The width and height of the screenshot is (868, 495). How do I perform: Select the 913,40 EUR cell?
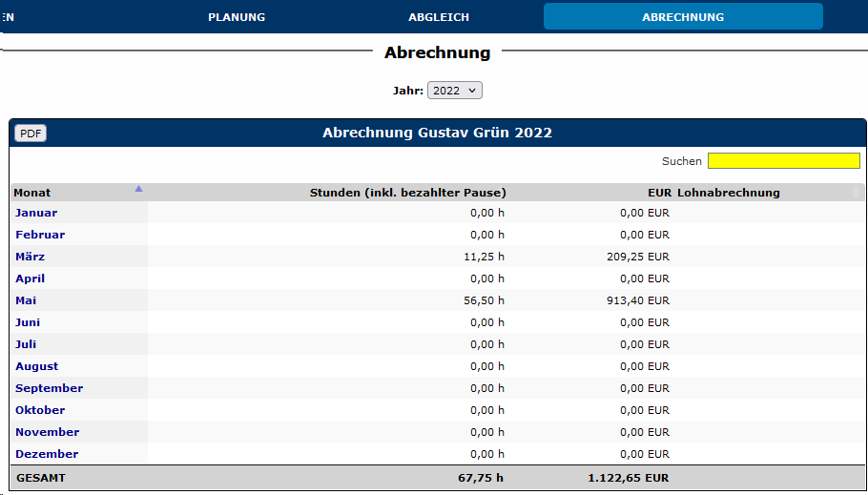[638, 300]
